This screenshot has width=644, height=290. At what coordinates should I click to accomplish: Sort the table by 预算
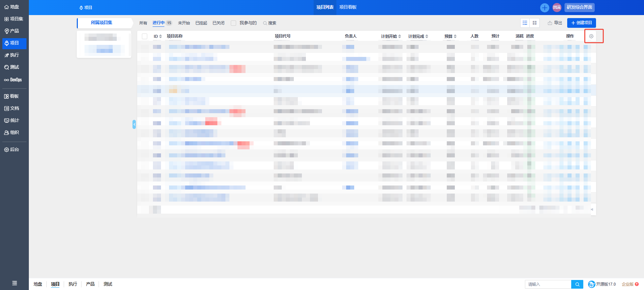tap(450, 36)
